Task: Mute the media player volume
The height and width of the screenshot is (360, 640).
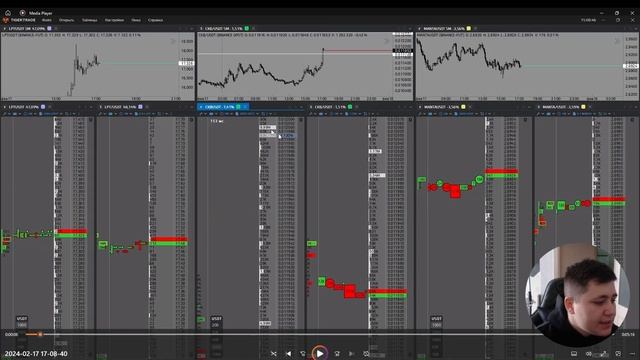Action: [x=589, y=353]
